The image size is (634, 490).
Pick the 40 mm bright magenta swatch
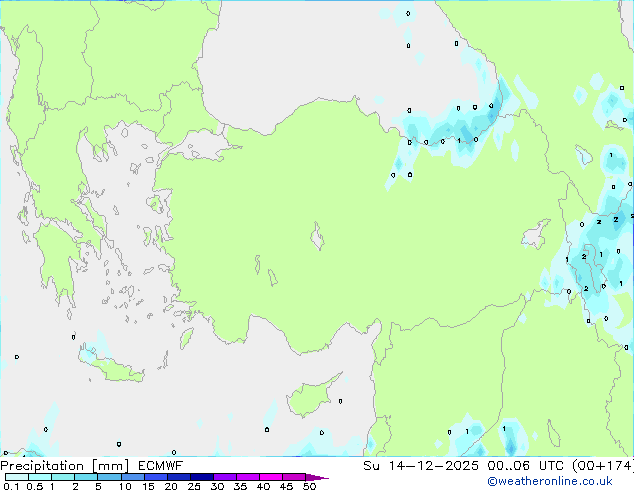(x=271, y=477)
